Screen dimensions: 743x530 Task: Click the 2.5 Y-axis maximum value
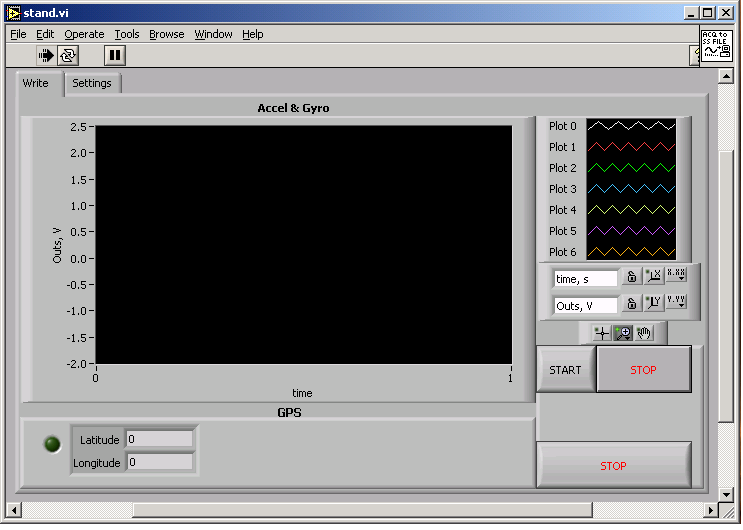click(x=78, y=127)
